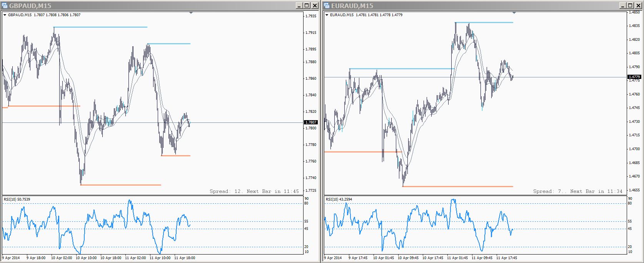
Task: Click the RSI level 20 label in EURAUD window
Action: (630, 247)
